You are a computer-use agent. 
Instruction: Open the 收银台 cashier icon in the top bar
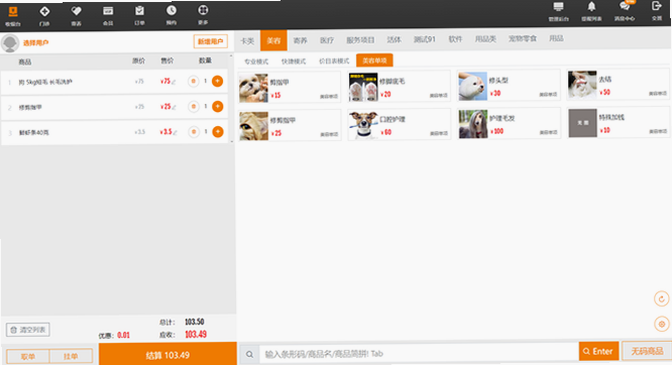point(13,16)
